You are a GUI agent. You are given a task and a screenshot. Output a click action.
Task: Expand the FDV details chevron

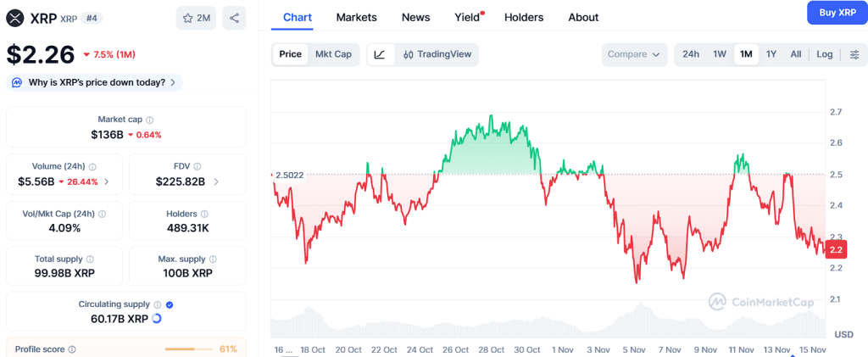[216, 181]
